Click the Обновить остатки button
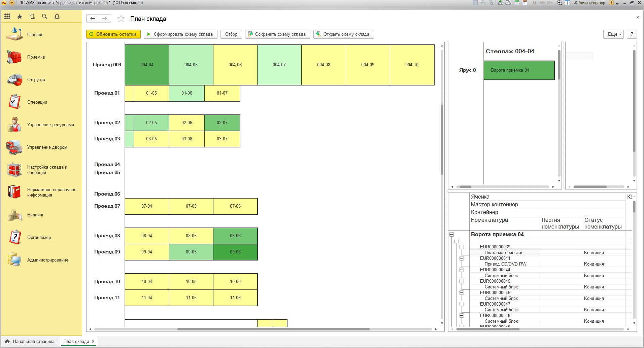Screen dimensions: 644x348 coord(113,34)
